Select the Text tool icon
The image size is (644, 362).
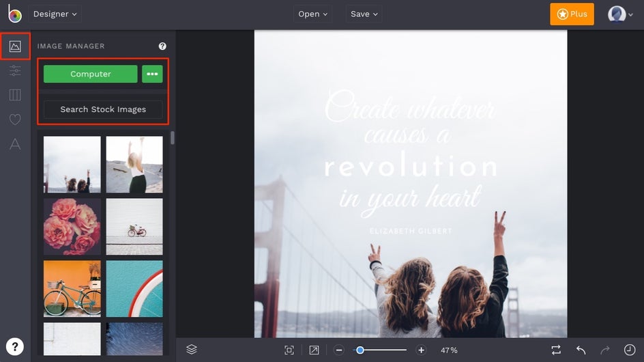click(x=15, y=144)
